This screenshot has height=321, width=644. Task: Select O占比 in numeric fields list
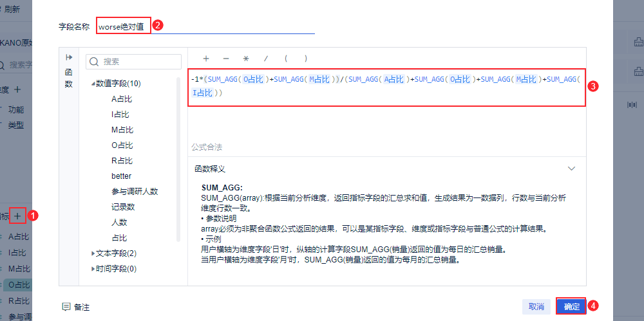click(x=122, y=145)
